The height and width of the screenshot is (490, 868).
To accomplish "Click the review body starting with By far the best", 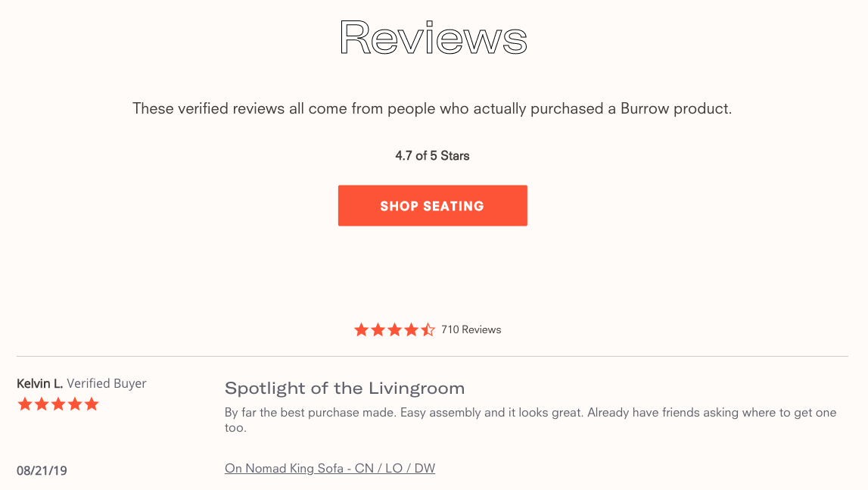I will point(530,420).
